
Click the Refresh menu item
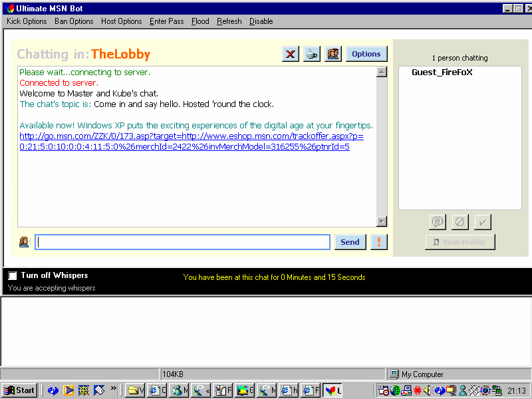pos(229,21)
